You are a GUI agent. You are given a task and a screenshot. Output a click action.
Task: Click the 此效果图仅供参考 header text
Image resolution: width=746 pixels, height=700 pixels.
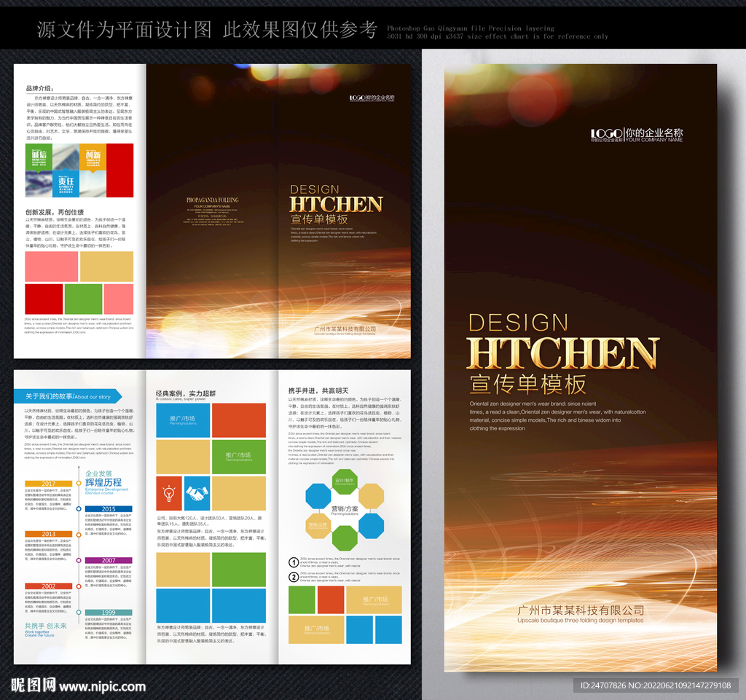point(300,29)
